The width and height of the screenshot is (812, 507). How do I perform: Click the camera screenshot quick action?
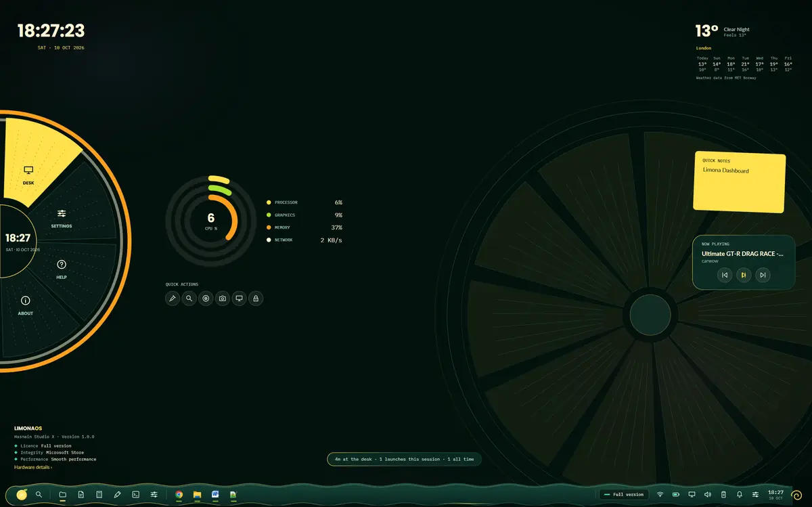coord(223,298)
